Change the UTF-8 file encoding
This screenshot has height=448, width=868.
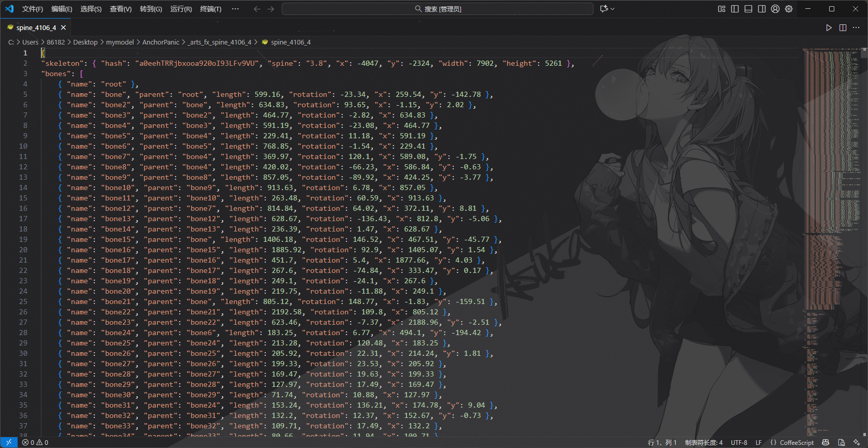(x=739, y=442)
